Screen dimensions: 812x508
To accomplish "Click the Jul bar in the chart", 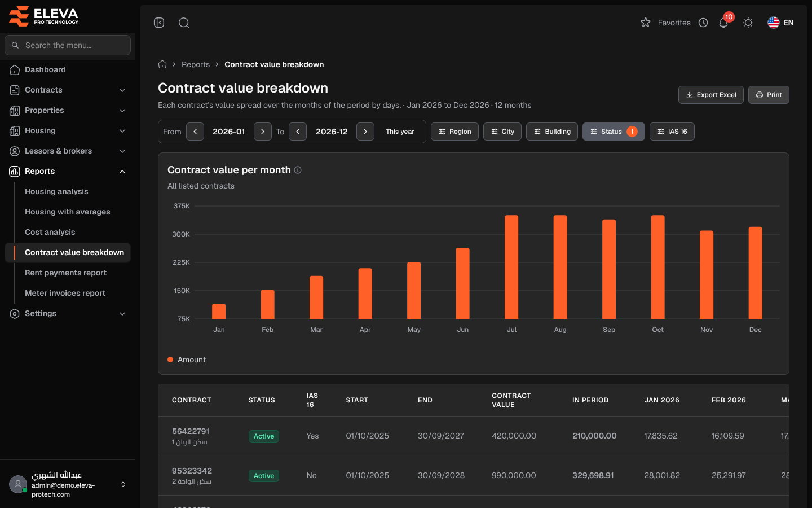I will [x=511, y=267].
